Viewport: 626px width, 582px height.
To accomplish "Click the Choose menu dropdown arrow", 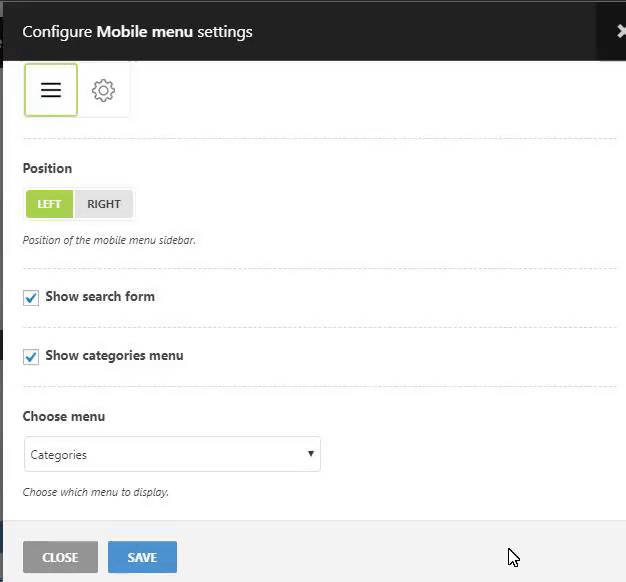I will (x=311, y=454).
